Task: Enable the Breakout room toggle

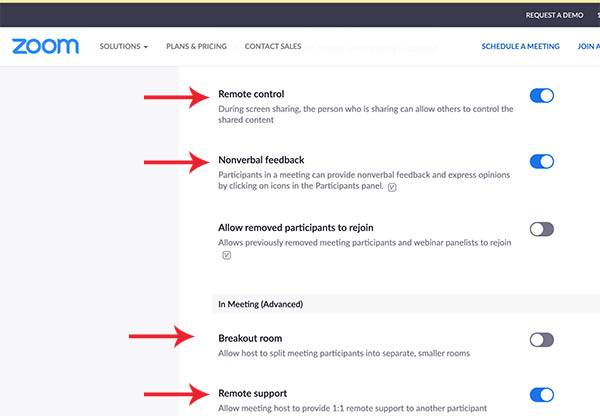Action: pyautogui.click(x=541, y=340)
